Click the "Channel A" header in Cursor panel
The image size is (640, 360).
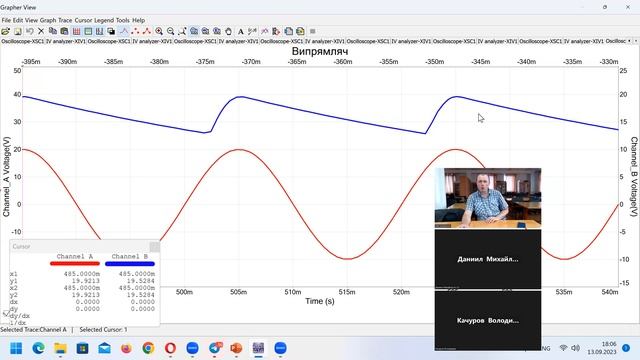click(75, 256)
